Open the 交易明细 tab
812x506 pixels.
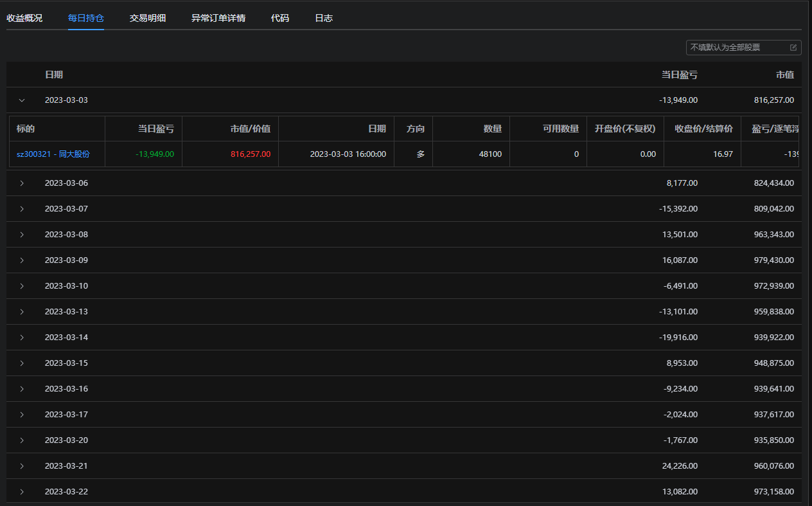(x=148, y=18)
